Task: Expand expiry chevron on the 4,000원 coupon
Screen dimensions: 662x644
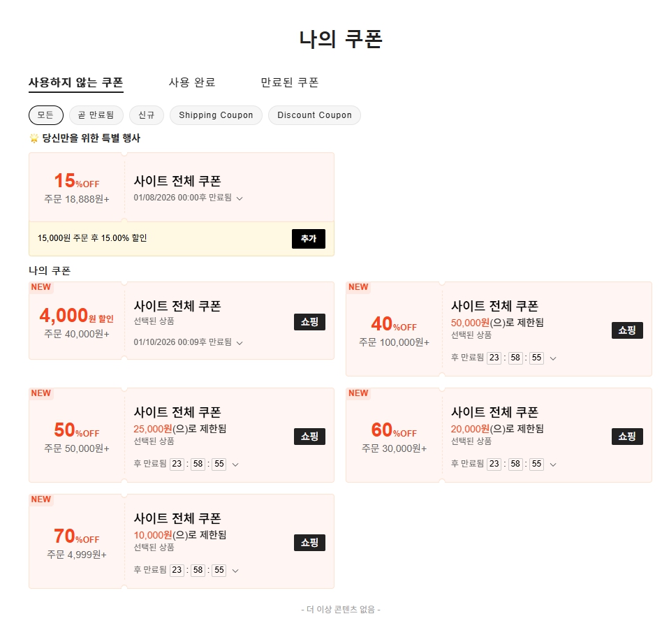Action: (240, 342)
